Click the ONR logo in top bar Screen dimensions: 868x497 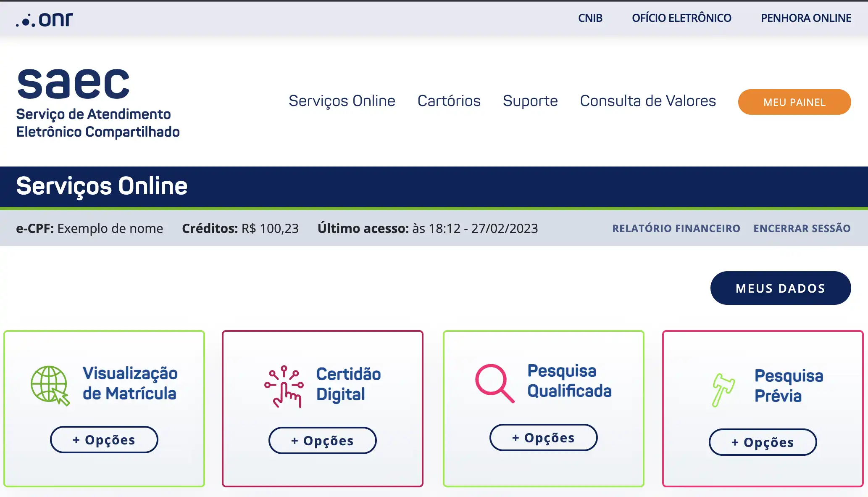[45, 19]
